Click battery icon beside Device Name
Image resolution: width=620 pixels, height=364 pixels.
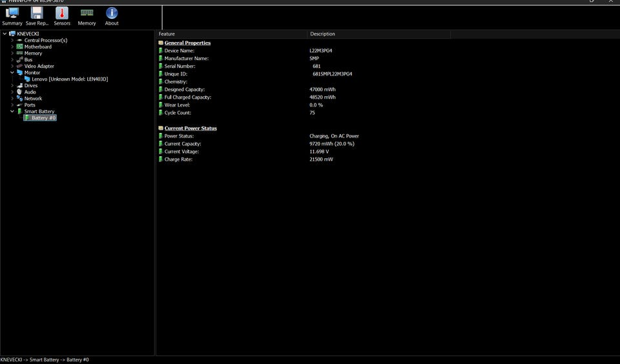pyautogui.click(x=161, y=50)
